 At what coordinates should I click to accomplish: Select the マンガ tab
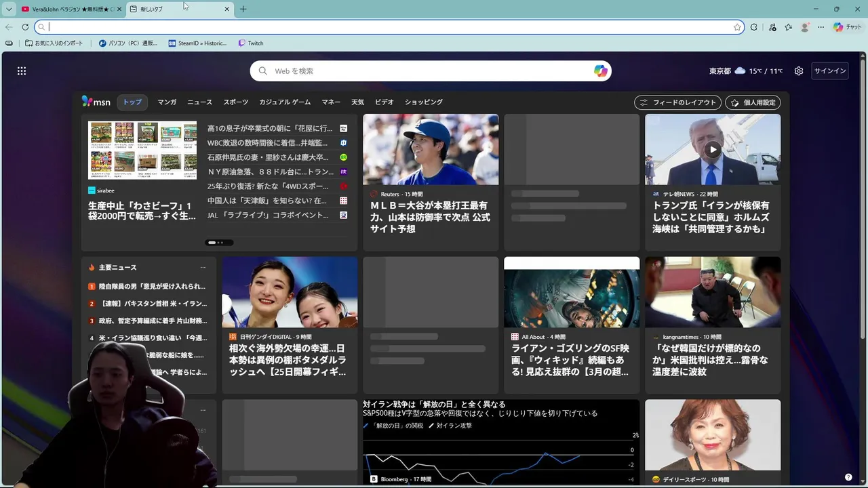click(x=167, y=102)
